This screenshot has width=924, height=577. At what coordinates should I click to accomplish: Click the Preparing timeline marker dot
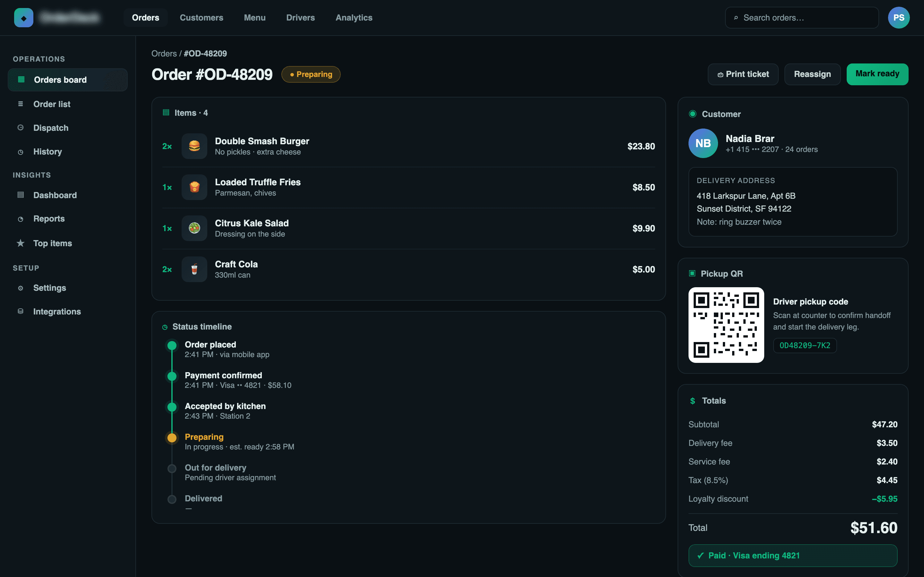point(172,438)
